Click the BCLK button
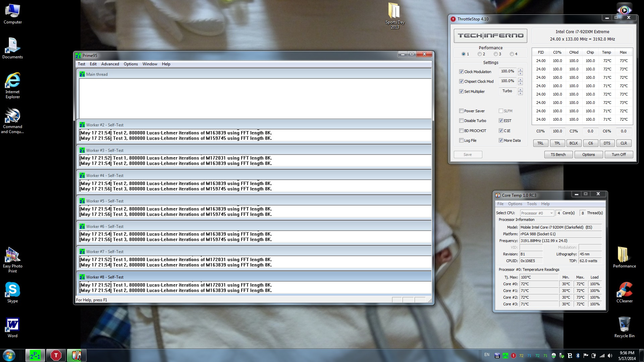Image resolution: width=644 pixels, height=362 pixels. (574, 143)
